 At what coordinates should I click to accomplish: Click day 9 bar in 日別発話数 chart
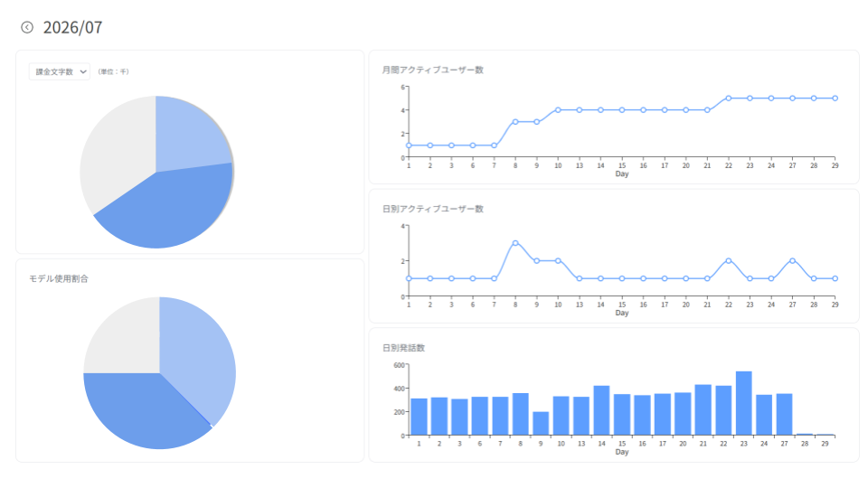tap(541, 423)
